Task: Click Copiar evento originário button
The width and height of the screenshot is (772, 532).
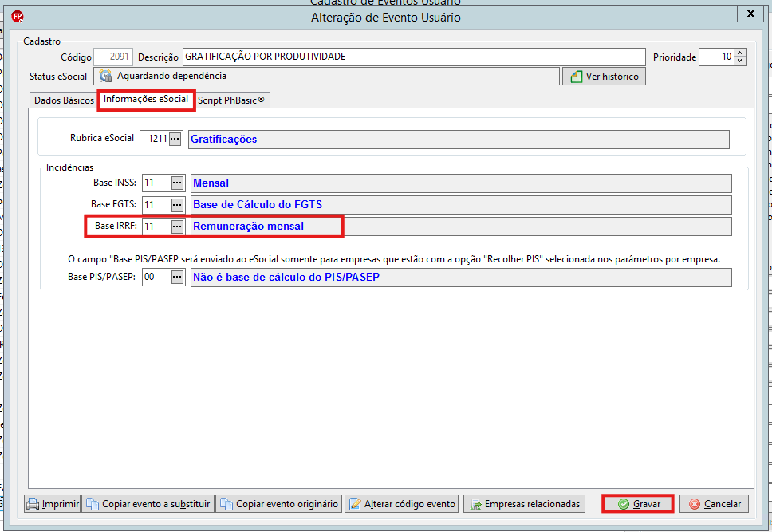Action: (278, 504)
